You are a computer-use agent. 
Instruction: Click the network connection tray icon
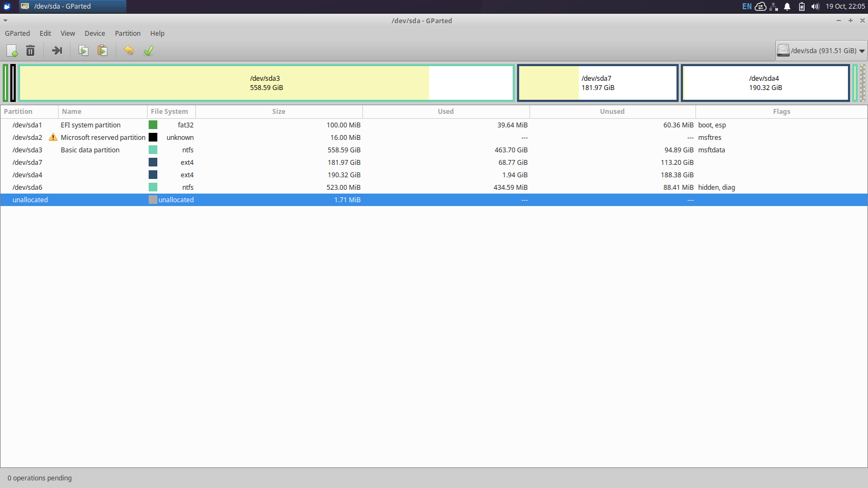pos(774,7)
